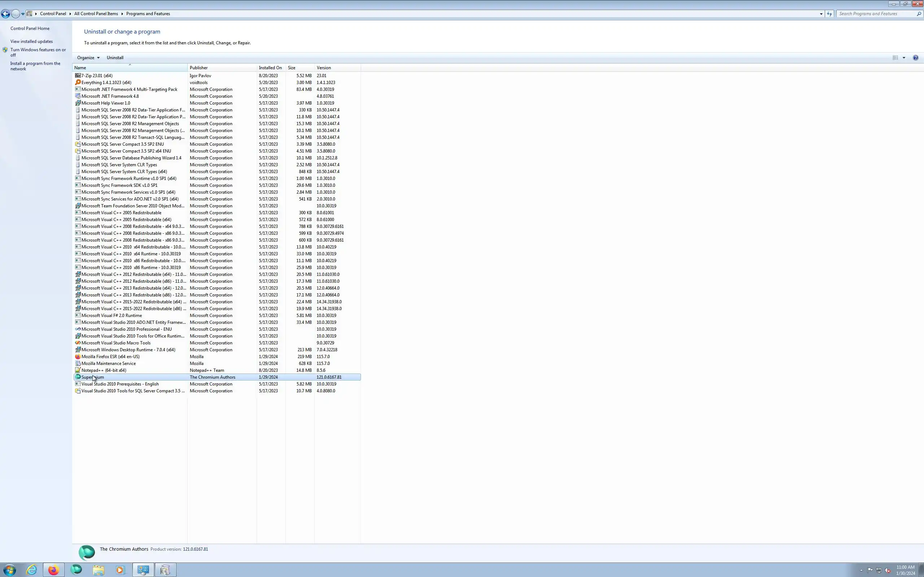This screenshot has width=924, height=577.
Task: Open the recent pages dropdown arrow
Action: [23, 14]
